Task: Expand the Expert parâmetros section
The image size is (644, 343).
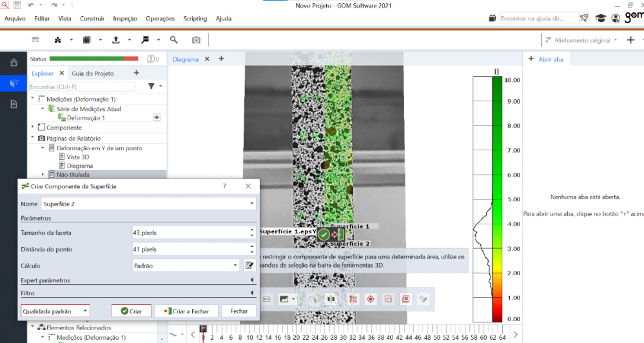Action: (137, 280)
